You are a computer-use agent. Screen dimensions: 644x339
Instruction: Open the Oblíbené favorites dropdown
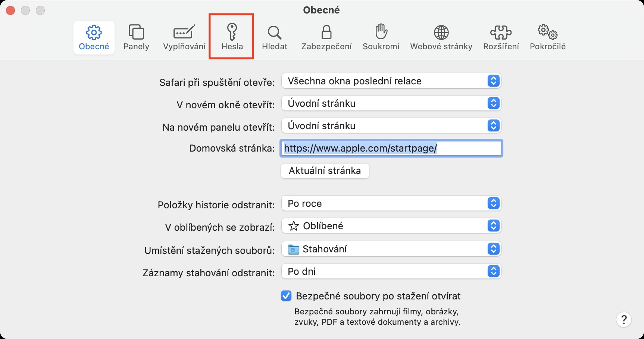[391, 226]
